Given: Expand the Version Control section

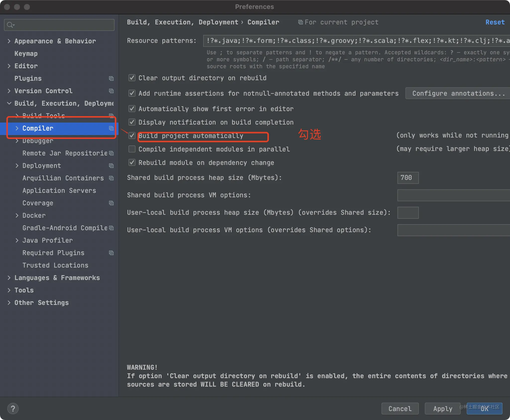Looking at the screenshot, I should click(x=9, y=91).
